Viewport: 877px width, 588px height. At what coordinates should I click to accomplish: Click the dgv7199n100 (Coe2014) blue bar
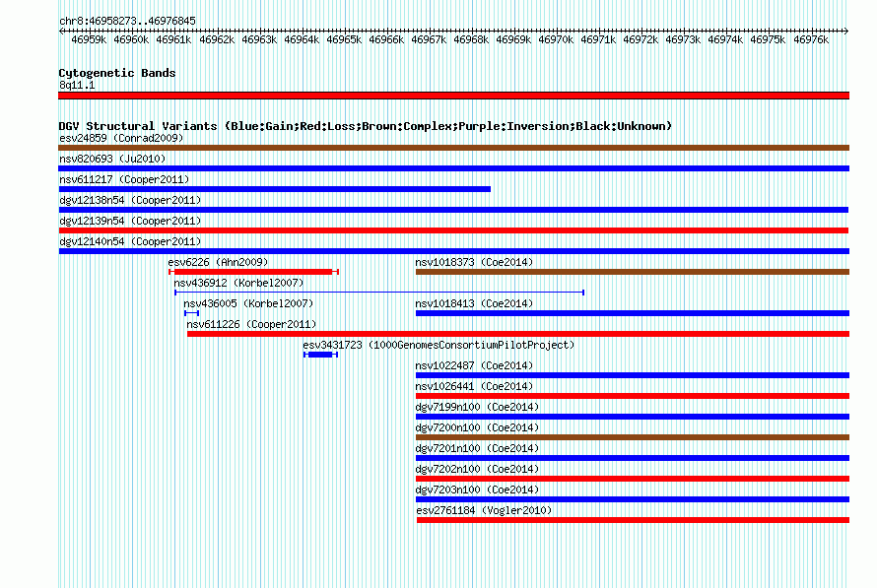coord(633,417)
